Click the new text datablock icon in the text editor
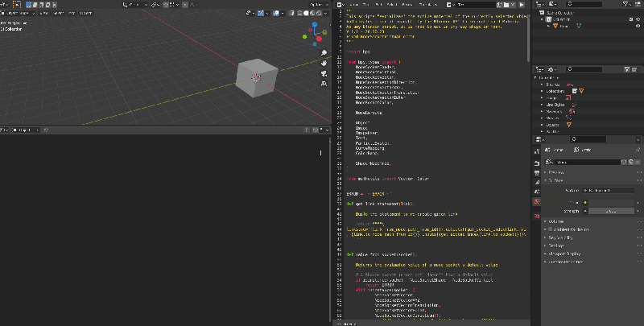This screenshot has height=326, width=644. tap(499, 5)
